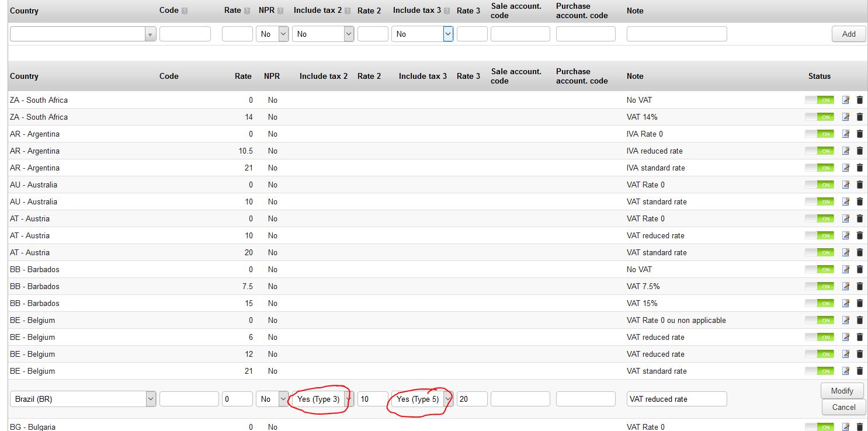Click the help icon next to NPR header

coord(280,11)
